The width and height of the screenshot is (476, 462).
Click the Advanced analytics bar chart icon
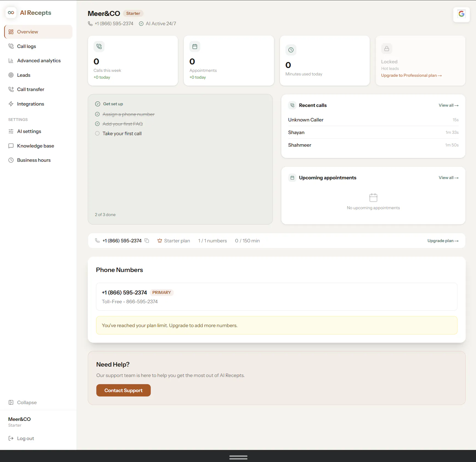point(11,61)
